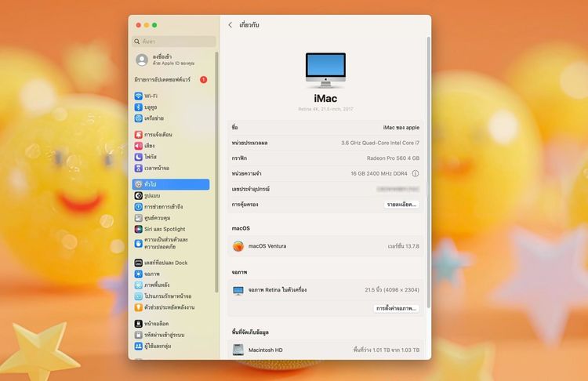Click the iMac computer image
The image size is (588, 381).
(x=325, y=70)
